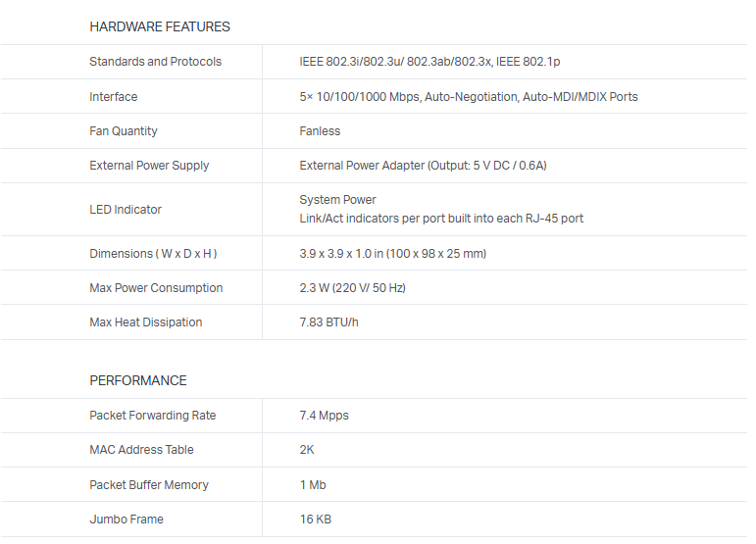Click the HARDWARE FEATURES section heading
Viewport: 756px width, 544px height.
click(160, 26)
